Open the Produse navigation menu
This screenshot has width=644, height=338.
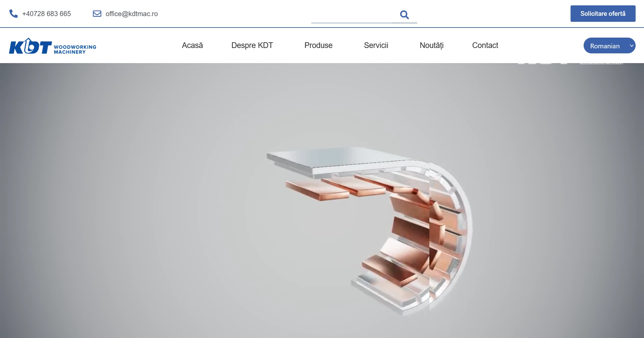(318, 45)
